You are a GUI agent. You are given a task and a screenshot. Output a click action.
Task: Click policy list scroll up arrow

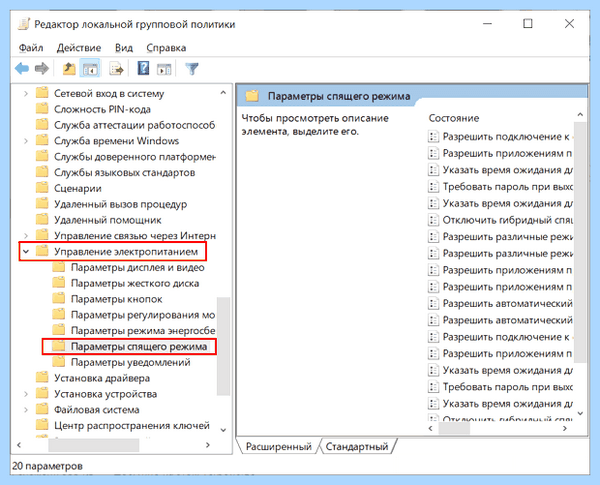pyautogui.click(x=580, y=114)
